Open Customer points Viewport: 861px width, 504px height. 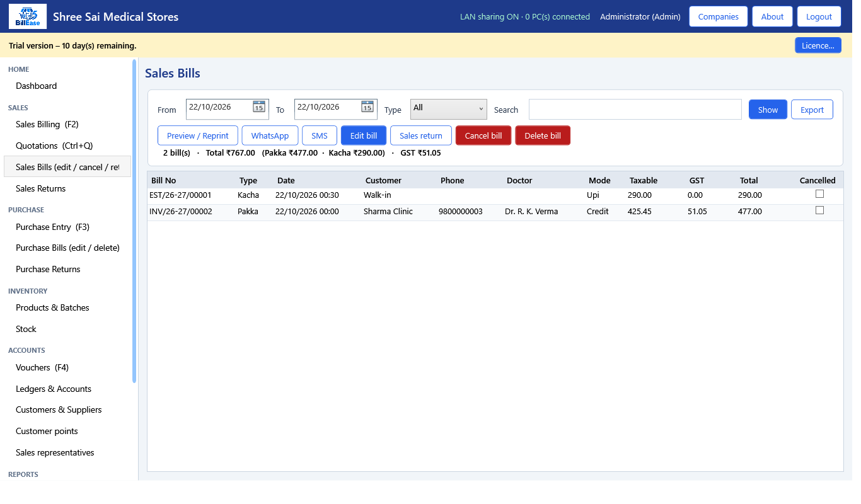pos(67,431)
